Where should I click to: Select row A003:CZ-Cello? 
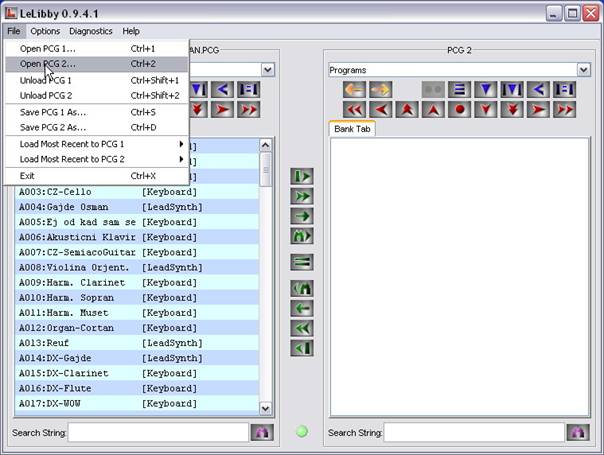(x=137, y=192)
